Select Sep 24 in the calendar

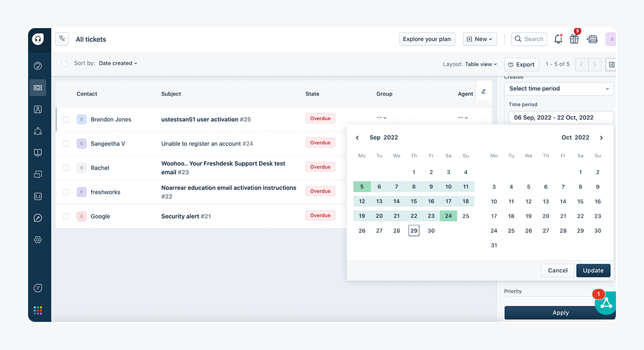448,216
